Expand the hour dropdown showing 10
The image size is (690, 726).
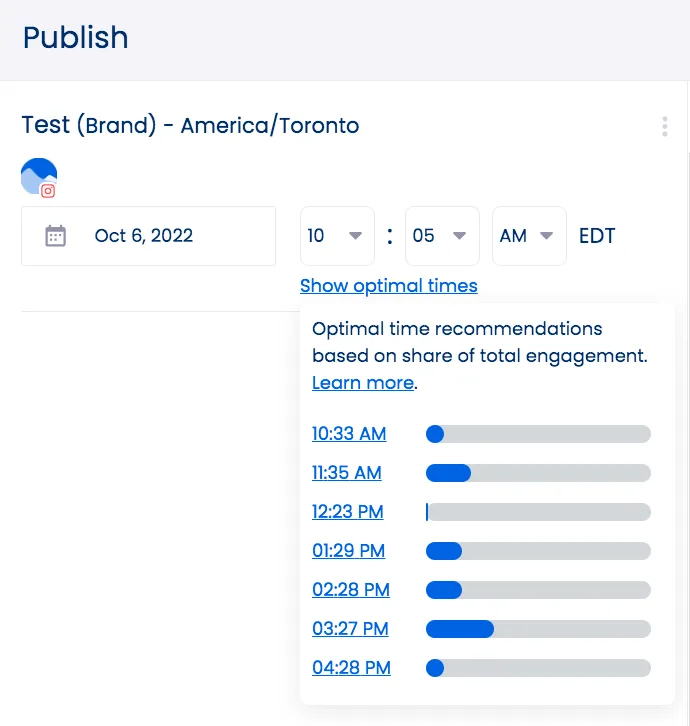(x=337, y=236)
